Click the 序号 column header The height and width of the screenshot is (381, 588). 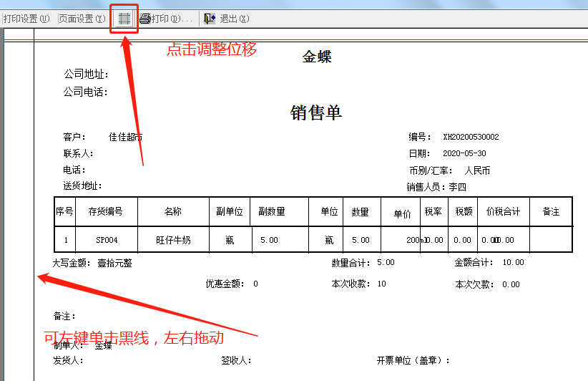(x=64, y=211)
